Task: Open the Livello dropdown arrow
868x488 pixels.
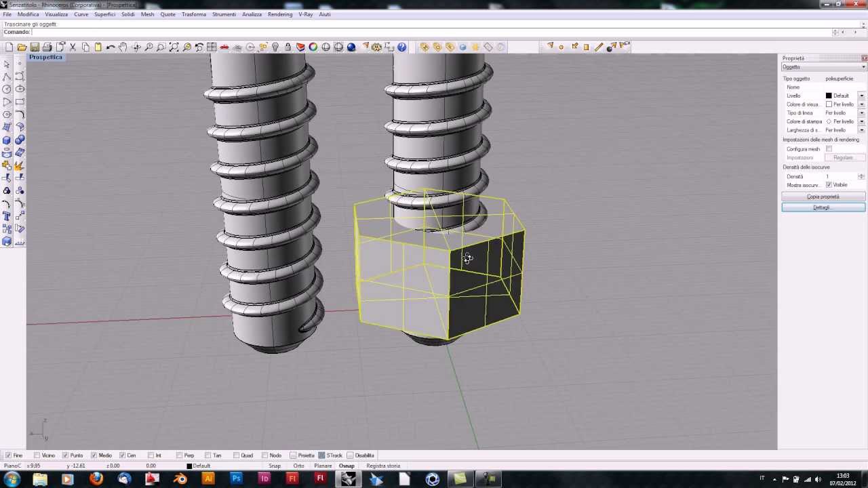Action: pyautogui.click(x=862, y=96)
